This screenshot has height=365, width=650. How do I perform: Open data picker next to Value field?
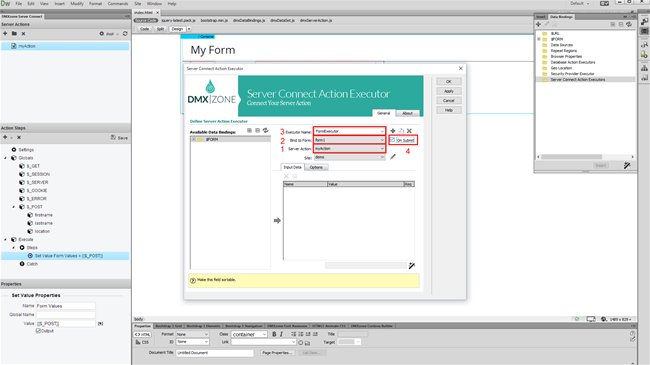pyautogui.click(x=100, y=324)
